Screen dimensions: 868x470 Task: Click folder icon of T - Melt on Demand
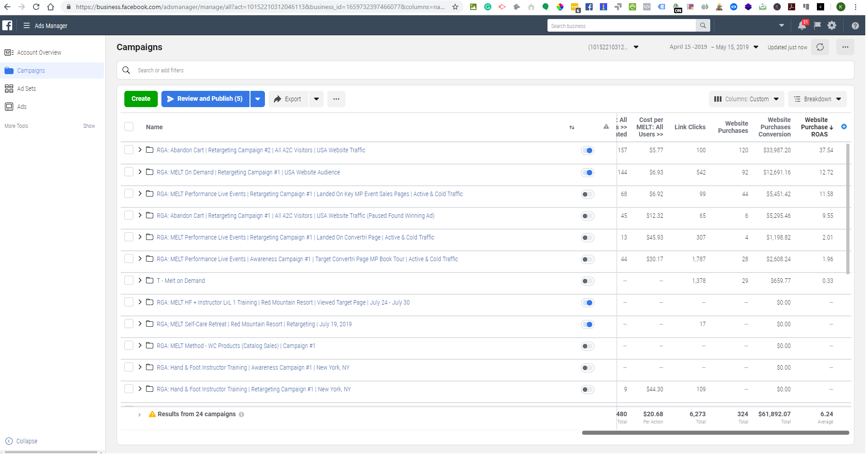(x=150, y=280)
